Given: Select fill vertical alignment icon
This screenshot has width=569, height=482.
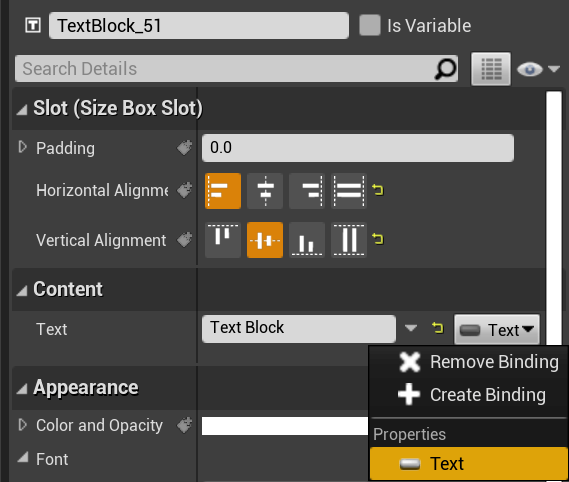Looking at the screenshot, I should tap(349, 240).
